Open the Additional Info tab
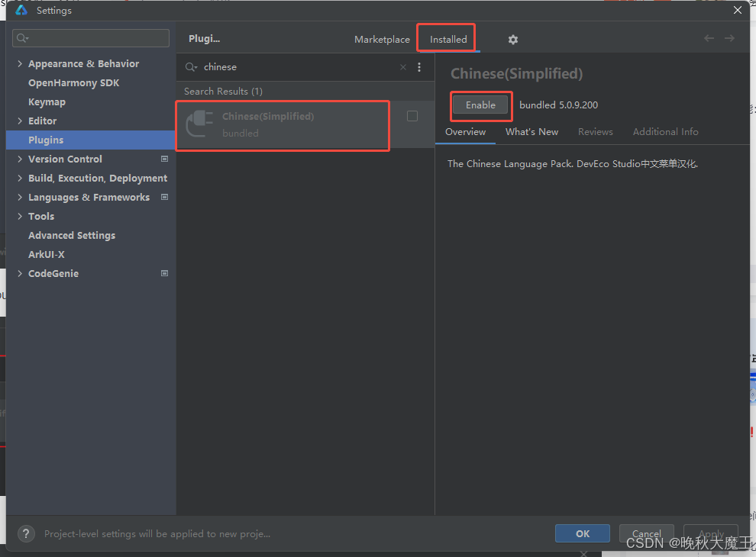The image size is (756, 557). 665,131
